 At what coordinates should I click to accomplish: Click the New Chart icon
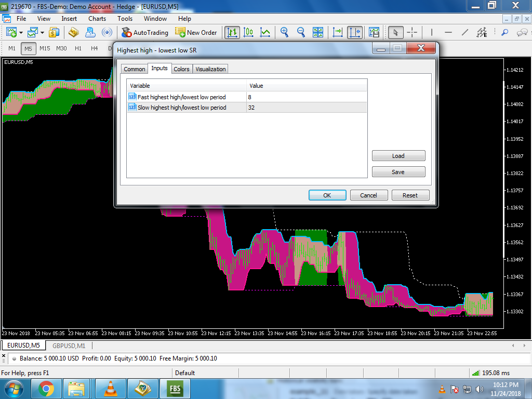point(11,33)
